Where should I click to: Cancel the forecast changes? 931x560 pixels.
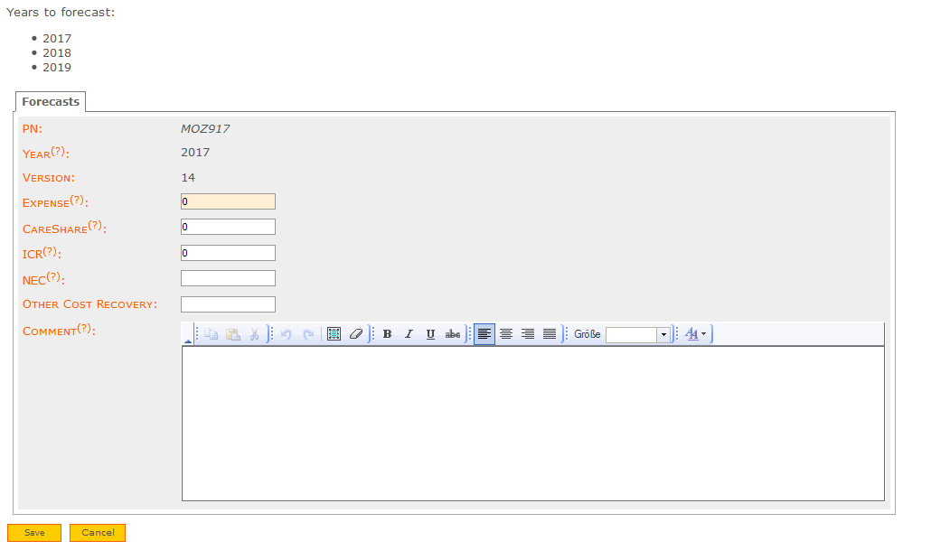click(97, 532)
